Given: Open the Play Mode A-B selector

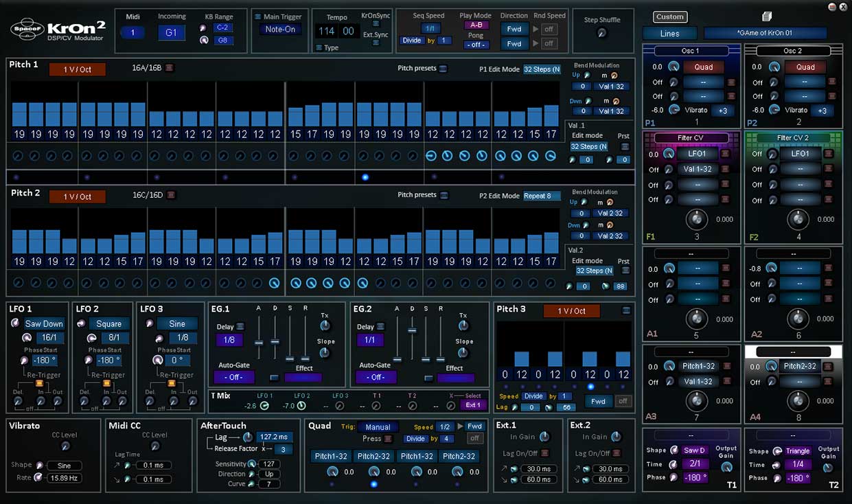Looking at the screenshot, I should [x=476, y=25].
